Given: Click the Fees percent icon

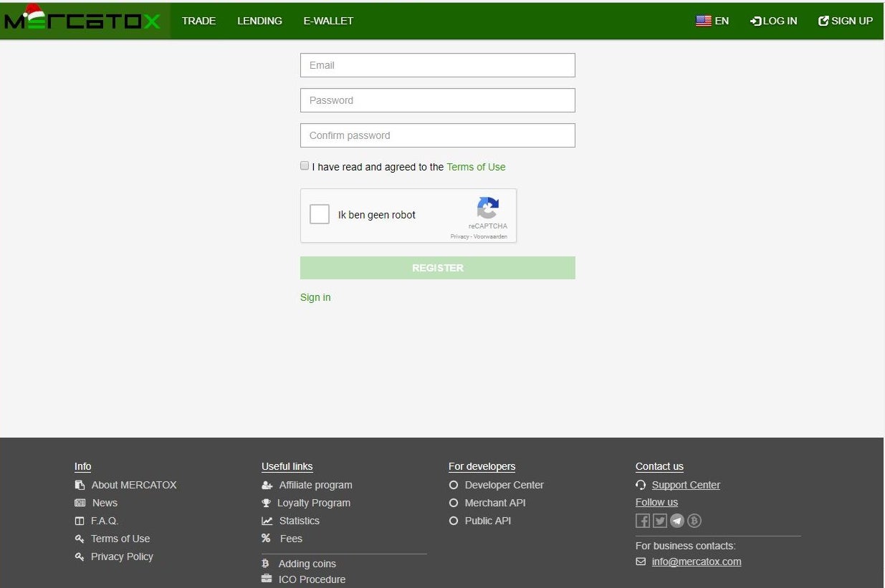Looking at the screenshot, I should click(x=266, y=539).
